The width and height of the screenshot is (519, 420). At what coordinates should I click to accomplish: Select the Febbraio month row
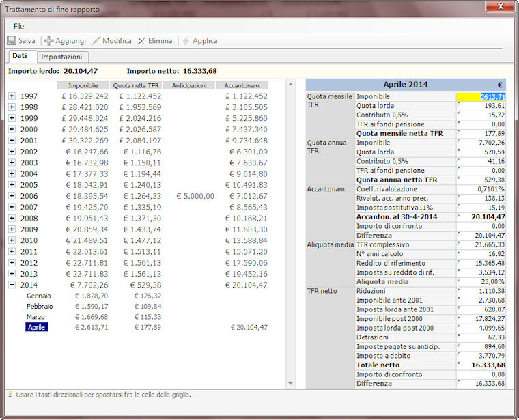click(x=40, y=307)
